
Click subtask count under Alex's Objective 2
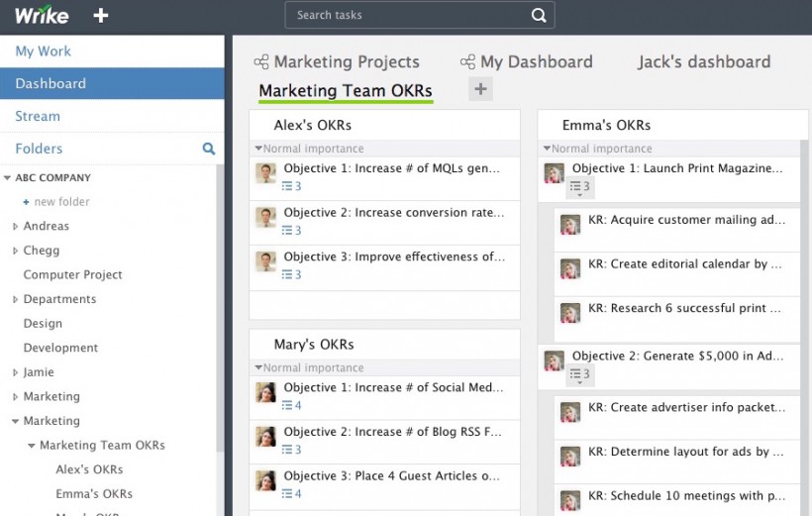coord(291,230)
